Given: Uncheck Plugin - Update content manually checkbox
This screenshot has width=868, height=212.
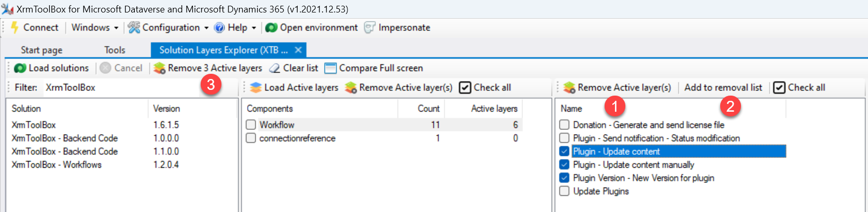Looking at the screenshot, I should point(565,165).
